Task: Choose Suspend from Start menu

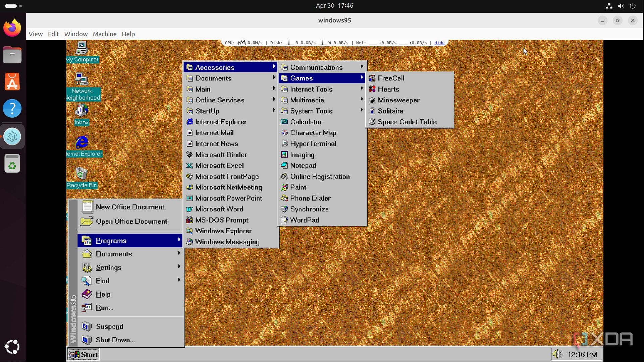Action: point(130,326)
